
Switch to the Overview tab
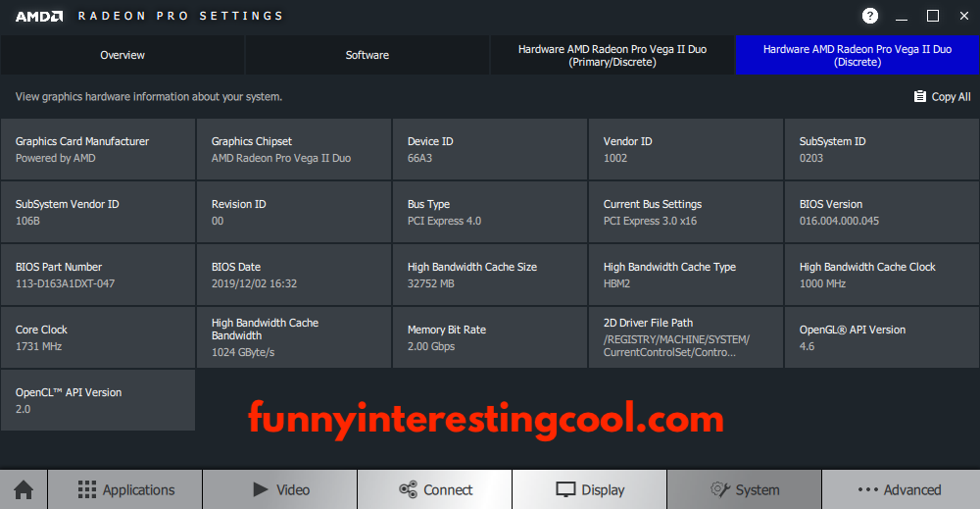point(122,55)
